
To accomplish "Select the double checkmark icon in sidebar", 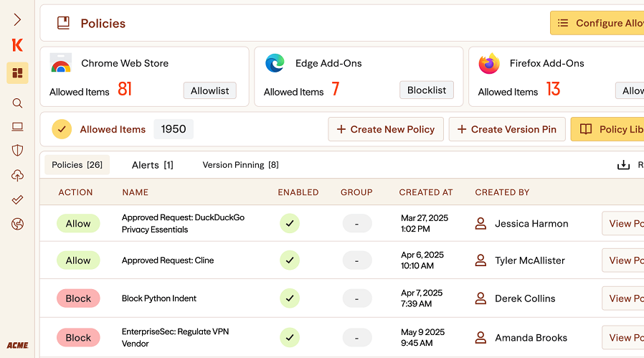I will 17,200.
